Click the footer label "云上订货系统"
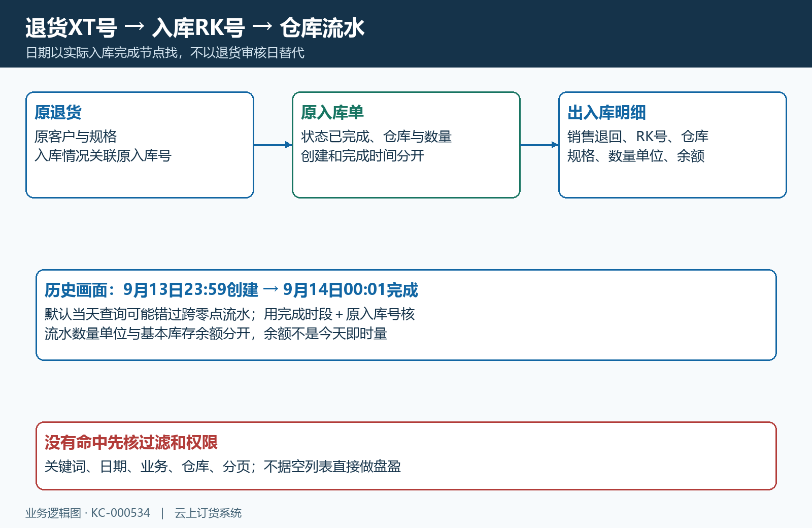The image size is (812, 528). 208,513
